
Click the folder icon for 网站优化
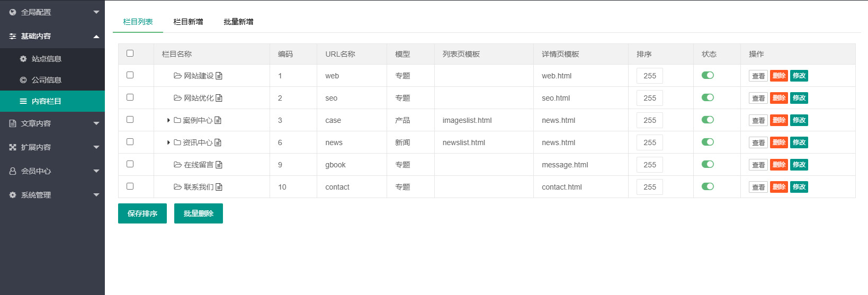177,98
